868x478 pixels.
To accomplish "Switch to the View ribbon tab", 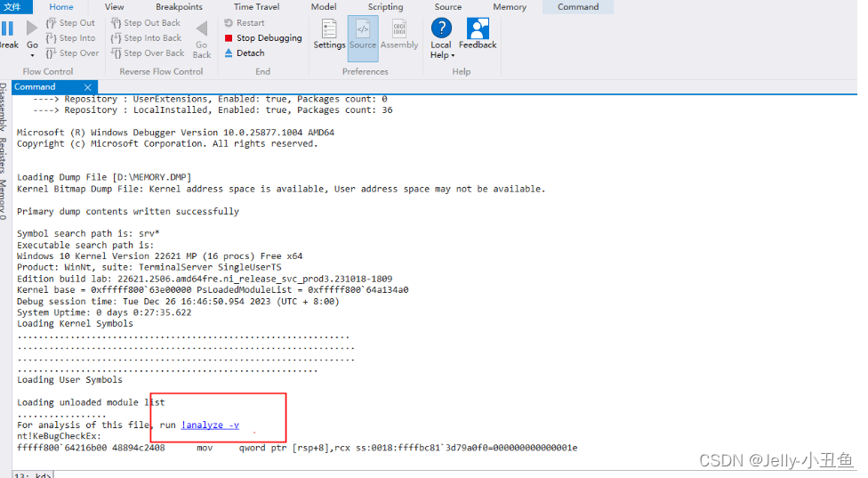I will 114,6.
